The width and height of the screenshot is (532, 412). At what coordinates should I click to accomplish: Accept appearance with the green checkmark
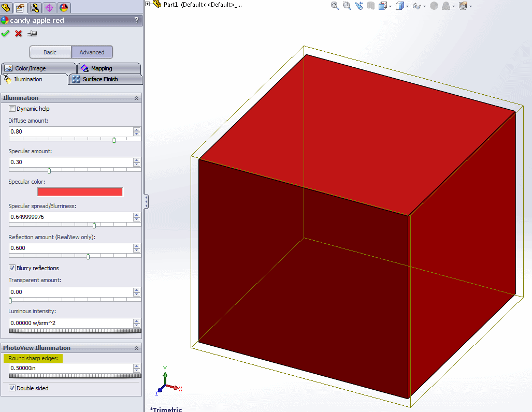point(5,33)
